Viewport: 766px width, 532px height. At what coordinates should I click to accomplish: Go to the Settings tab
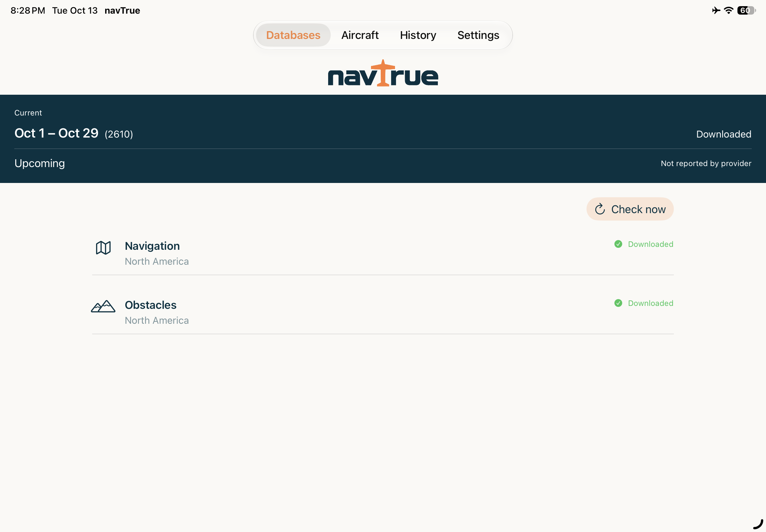pos(478,35)
